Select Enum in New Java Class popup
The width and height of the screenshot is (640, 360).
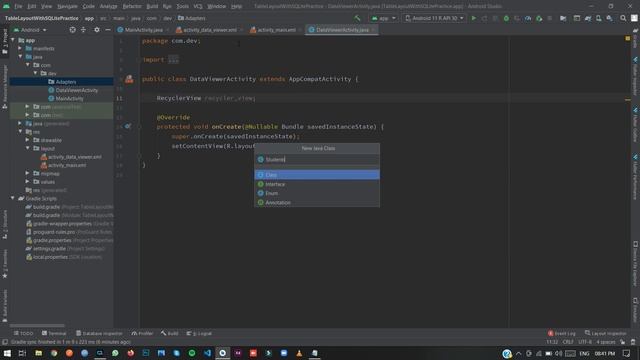pyautogui.click(x=317, y=193)
